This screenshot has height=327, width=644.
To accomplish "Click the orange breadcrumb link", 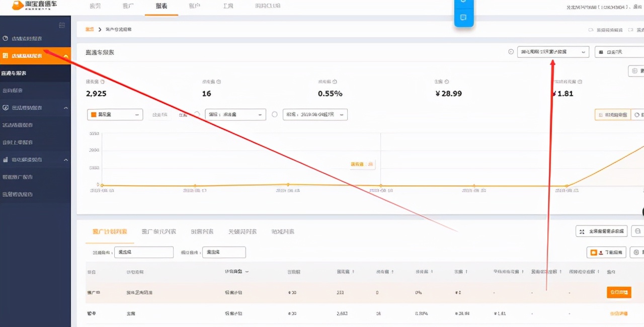I will (x=90, y=30).
